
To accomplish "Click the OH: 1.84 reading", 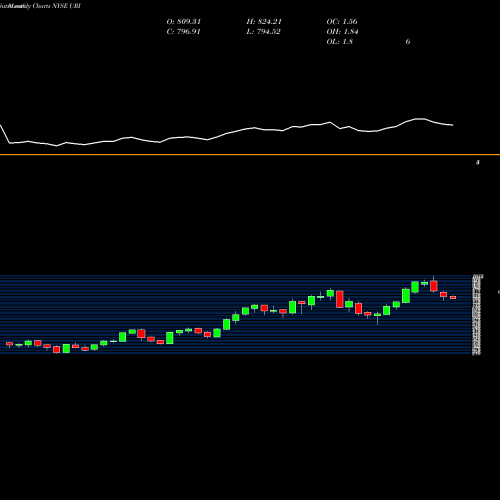I will pyautogui.click(x=342, y=32).
